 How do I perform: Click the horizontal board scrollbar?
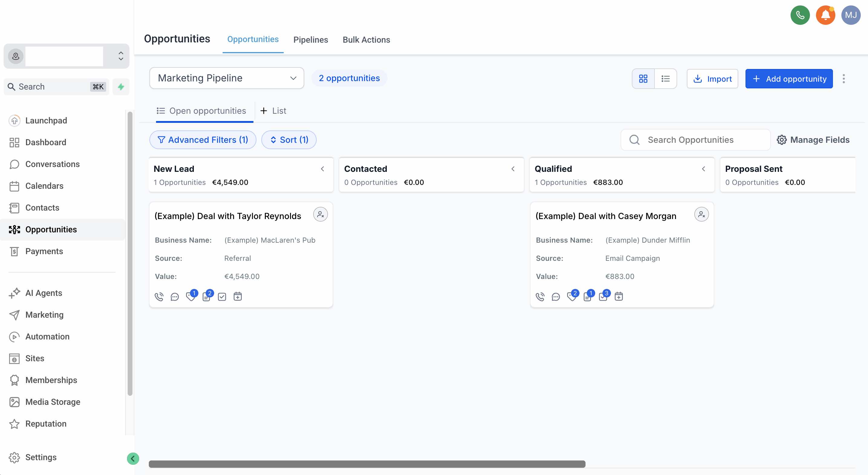(367, 464)
